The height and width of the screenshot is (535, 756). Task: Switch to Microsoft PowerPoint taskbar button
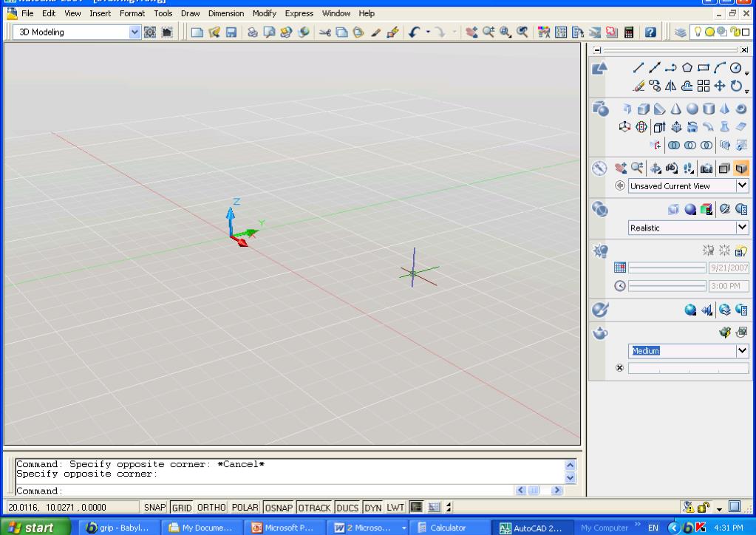(284, 528)
